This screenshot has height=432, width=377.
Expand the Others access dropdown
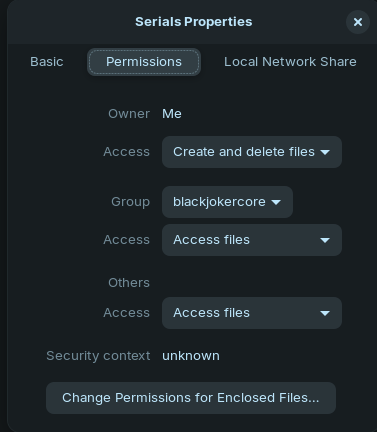pyautogui.click(x=252, y=313)
